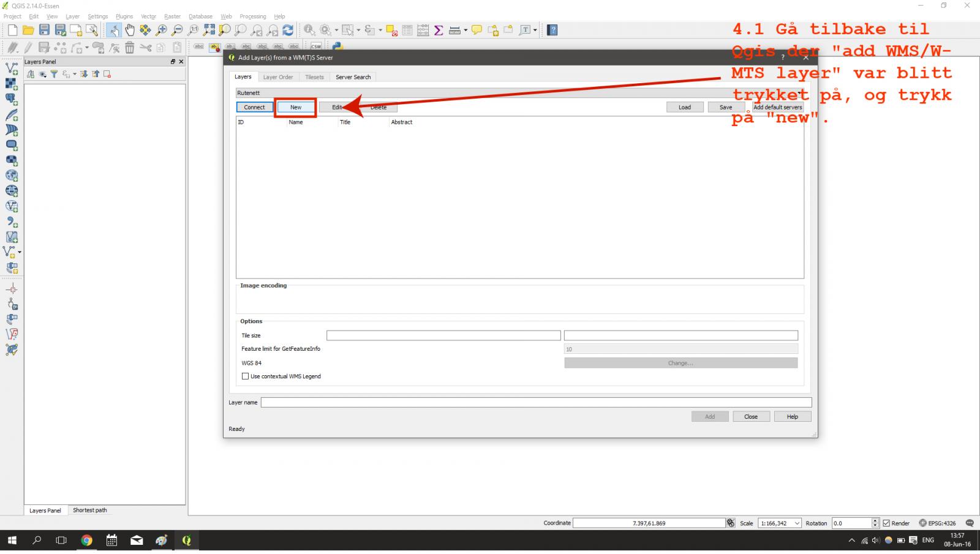Expand the measure tool dropdown arrow

[466, 30]
